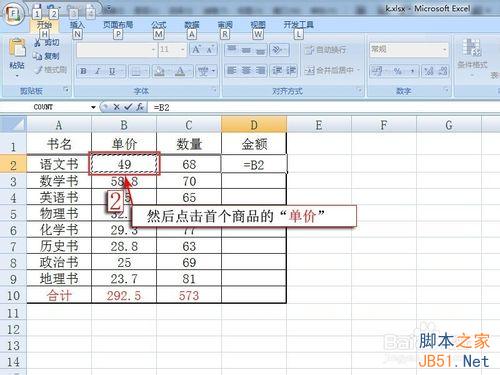Launch the Font (字体) group dialog
500x375 pixels.
point(214,90)
